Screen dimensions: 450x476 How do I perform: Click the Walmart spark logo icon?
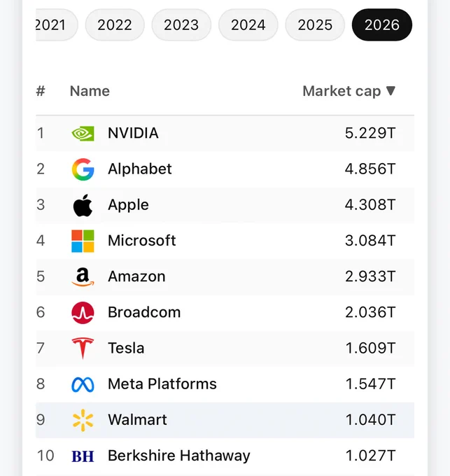point(83,420)
